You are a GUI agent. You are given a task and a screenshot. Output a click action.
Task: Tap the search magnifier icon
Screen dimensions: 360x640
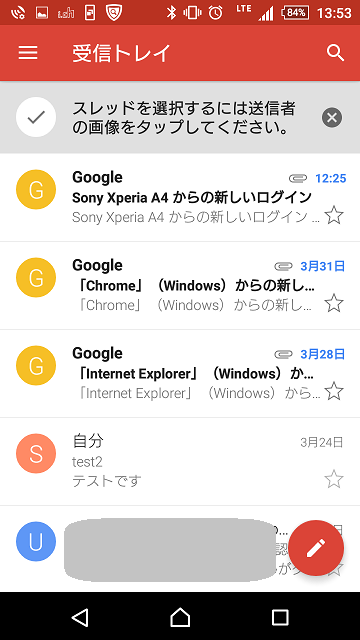(x=336, y=53)
